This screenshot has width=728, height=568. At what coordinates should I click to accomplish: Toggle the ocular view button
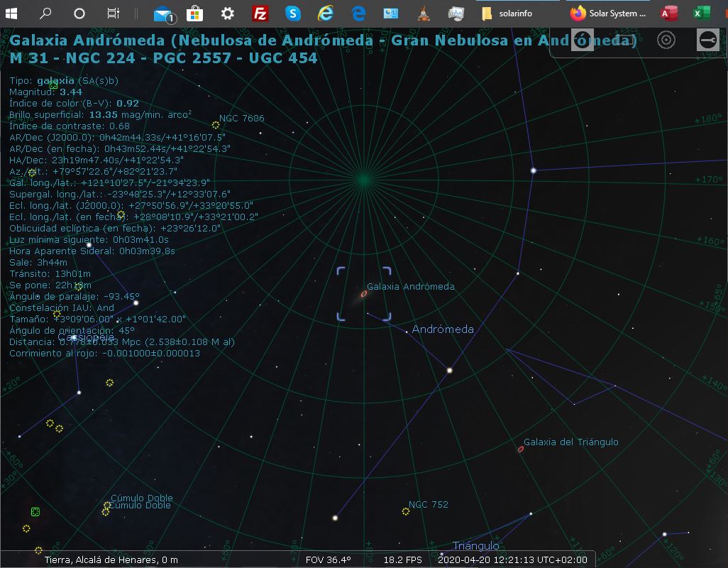tap(583, 40)
